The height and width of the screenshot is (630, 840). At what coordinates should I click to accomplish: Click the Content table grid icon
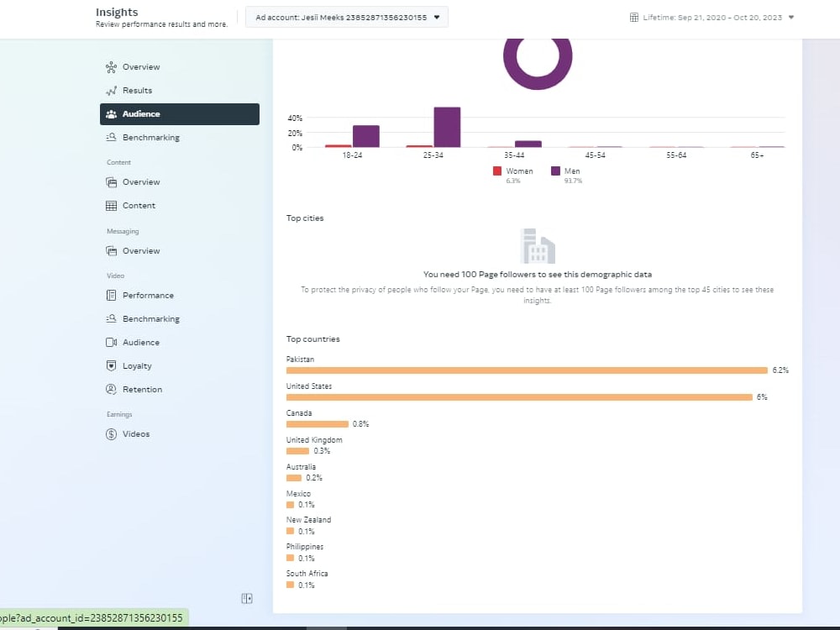(111, 206)
